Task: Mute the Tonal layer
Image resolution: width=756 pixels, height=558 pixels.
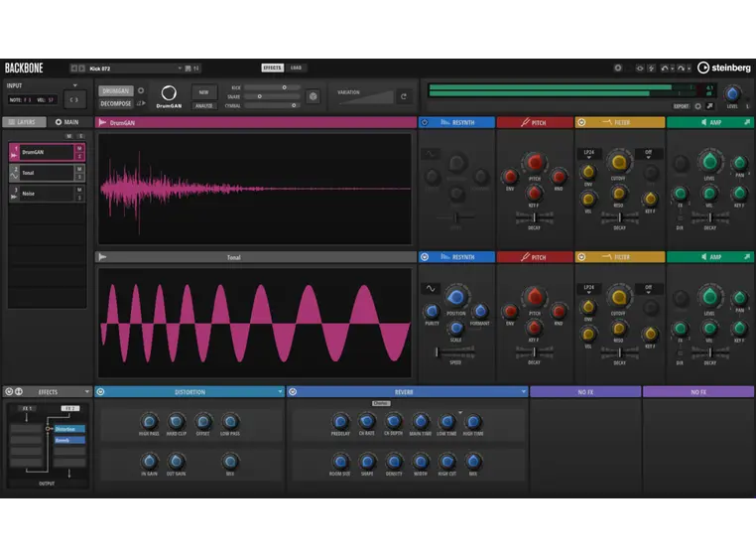Action: click(x=79, y=169)
